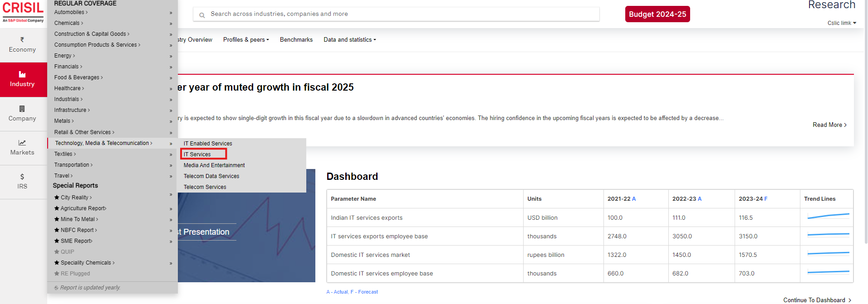Click the Budget 2024-25 button

point(657,14)
